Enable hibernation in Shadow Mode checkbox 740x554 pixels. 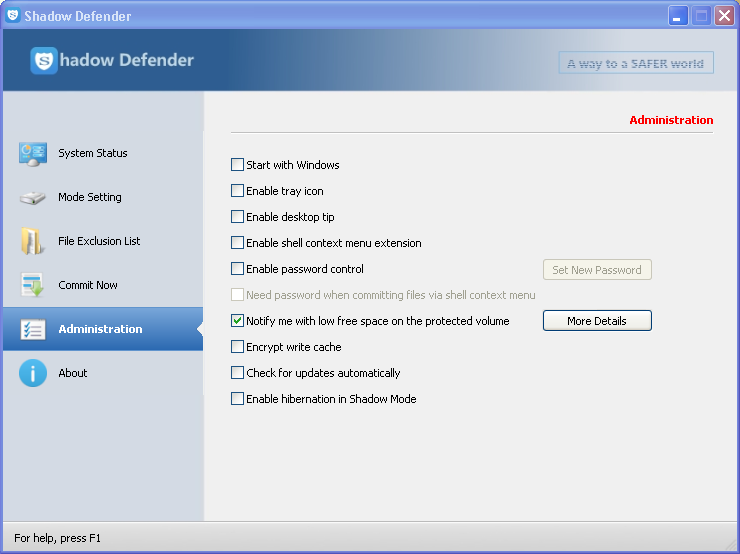click(237, 399)
